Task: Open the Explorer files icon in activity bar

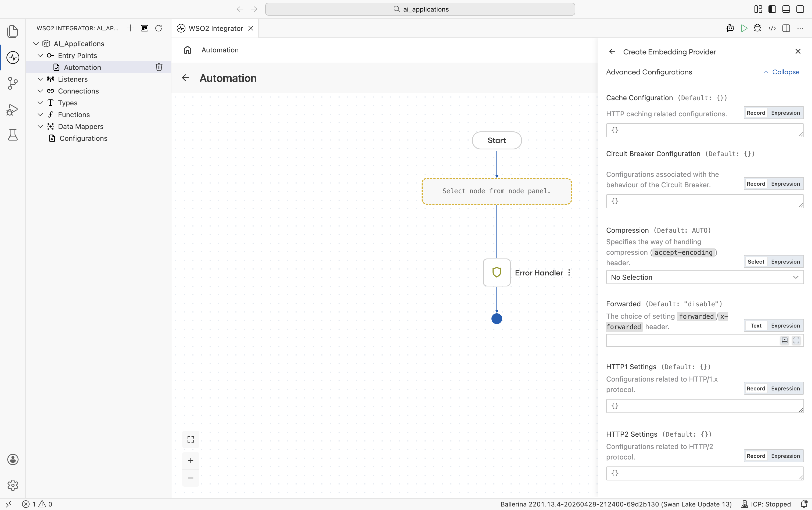Action: (13, 31)
